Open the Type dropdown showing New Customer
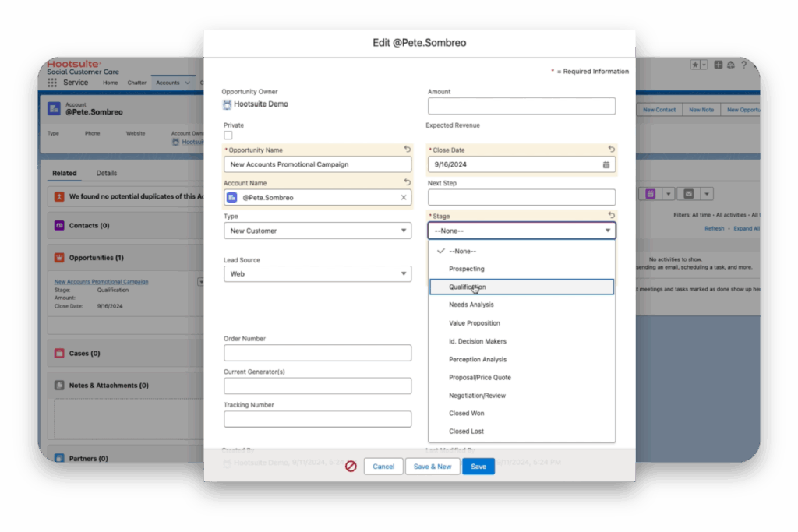 tap(318, 231)
